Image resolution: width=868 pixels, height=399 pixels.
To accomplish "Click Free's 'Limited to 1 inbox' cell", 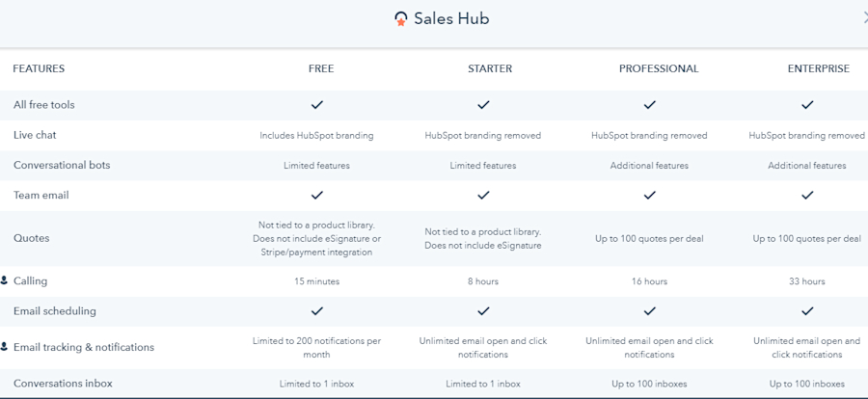I will point(316,384).
